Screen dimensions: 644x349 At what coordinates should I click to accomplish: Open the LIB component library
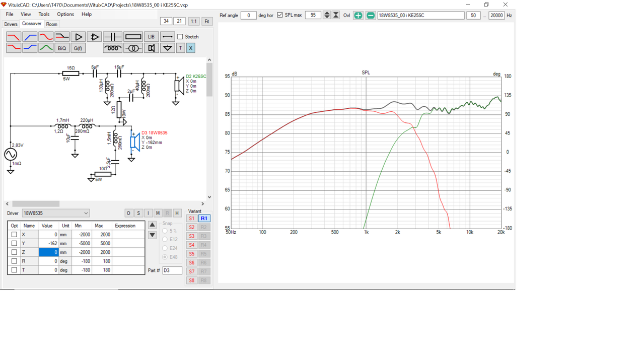(151, 37)
